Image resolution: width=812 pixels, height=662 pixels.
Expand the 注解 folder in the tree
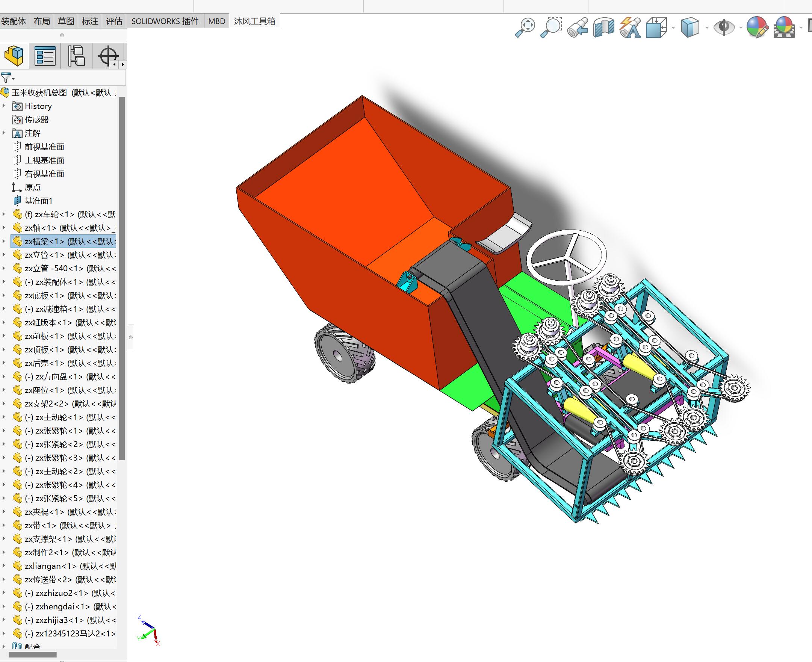[x=4, y=133]
